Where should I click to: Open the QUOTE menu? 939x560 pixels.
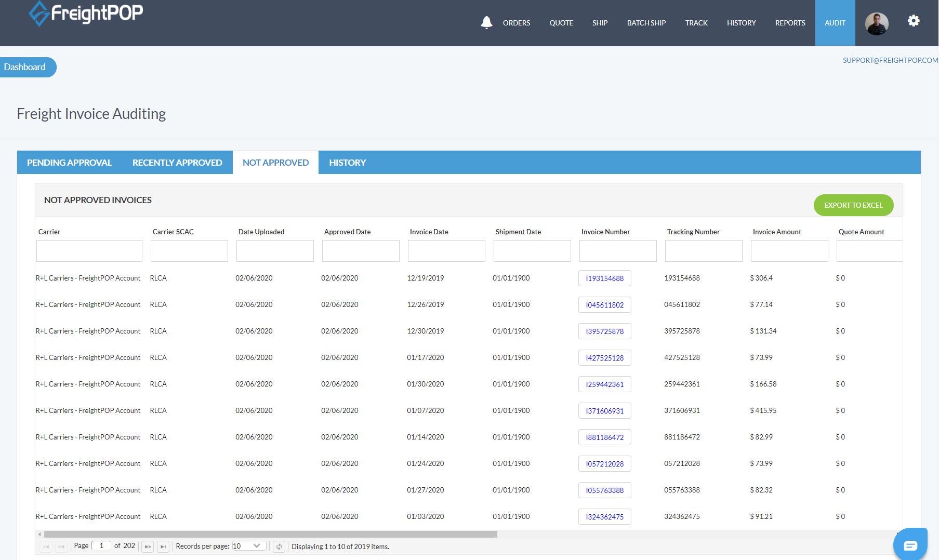pos(561,23)
